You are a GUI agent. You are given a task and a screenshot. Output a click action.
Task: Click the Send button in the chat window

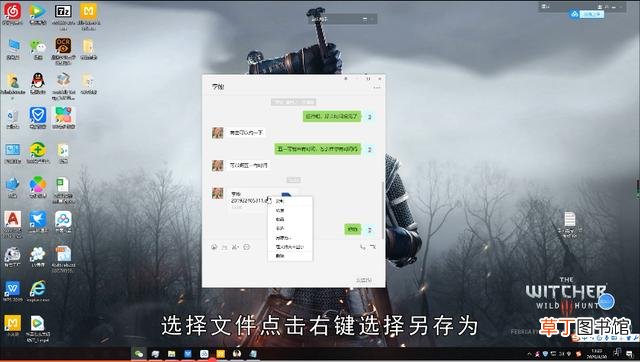click(x=364, y=280)
